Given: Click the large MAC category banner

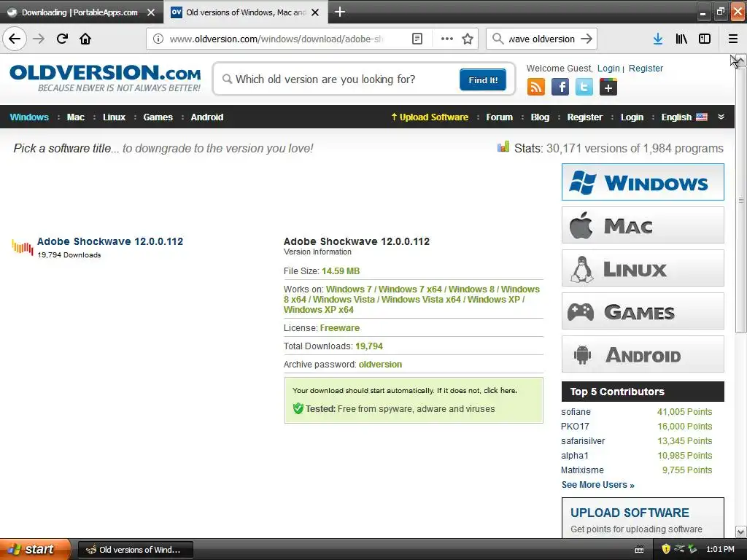Looking at the screenshot, I should (x=643, y=225).
